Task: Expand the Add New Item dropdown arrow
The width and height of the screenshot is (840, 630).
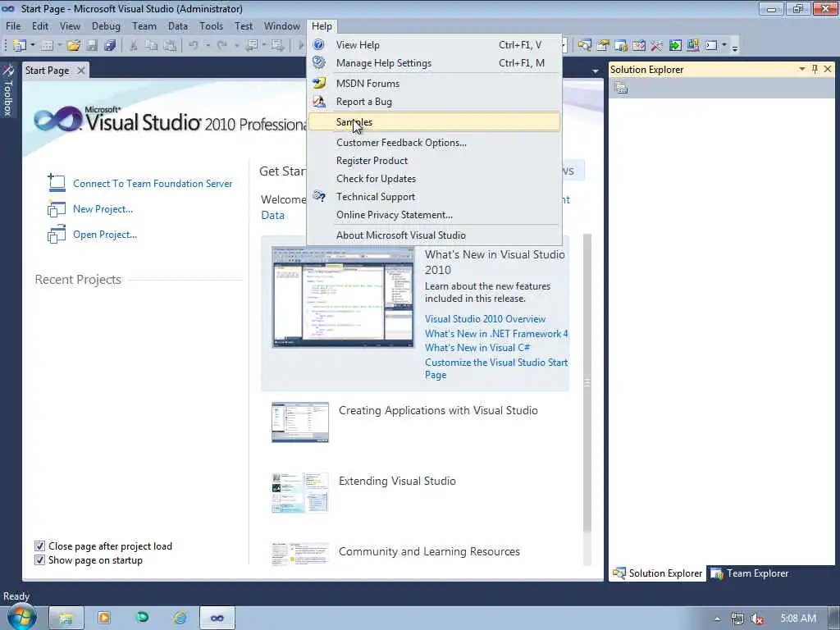Action: click(x=59, y=46)
